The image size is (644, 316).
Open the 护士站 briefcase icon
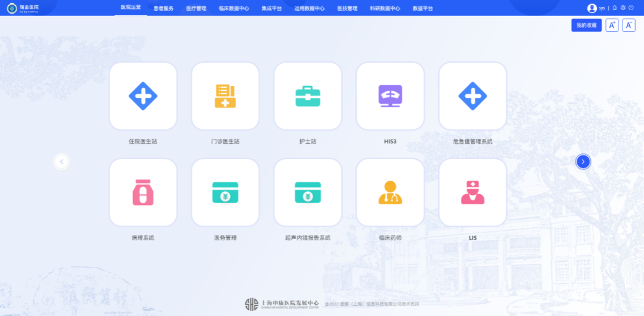(x=308, y=96)
